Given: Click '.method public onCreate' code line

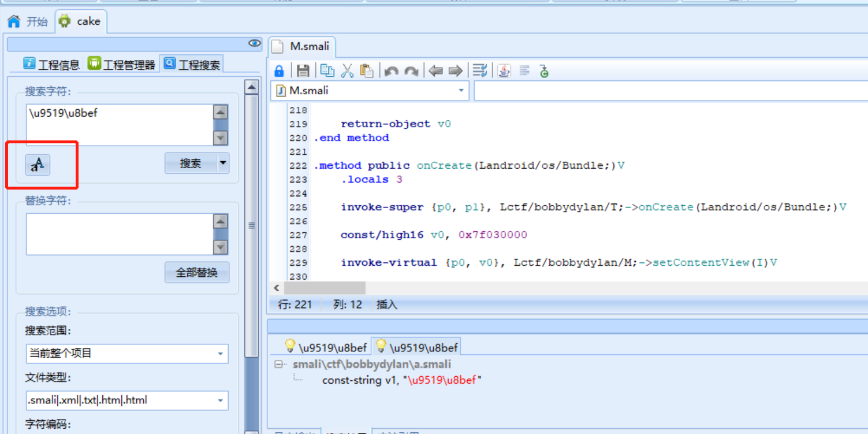Looking at the screenshot, I should 469,165.
